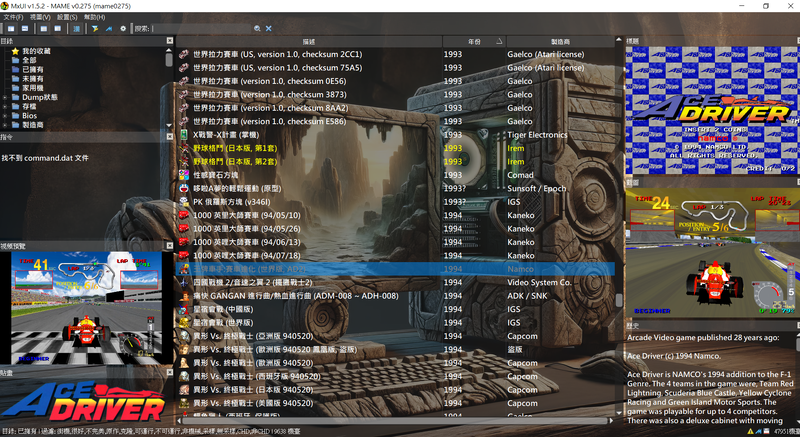
Task: Open the 幫助(H) menu
Action: (94, 17)
